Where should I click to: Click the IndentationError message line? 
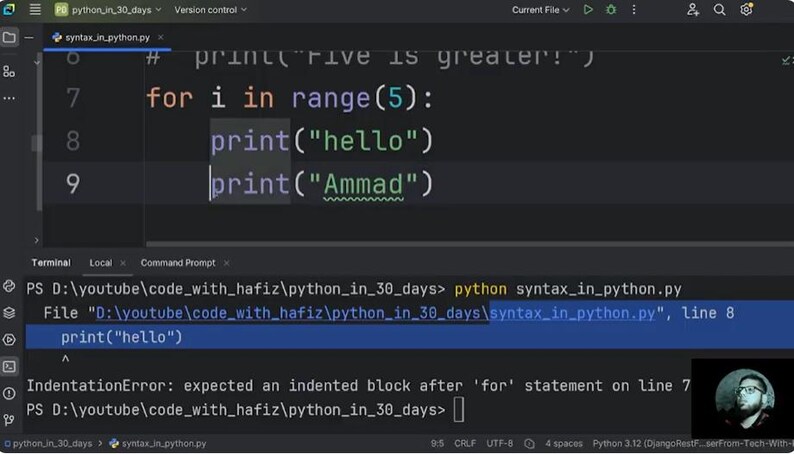pyautogui.click(x=359, y=386)
